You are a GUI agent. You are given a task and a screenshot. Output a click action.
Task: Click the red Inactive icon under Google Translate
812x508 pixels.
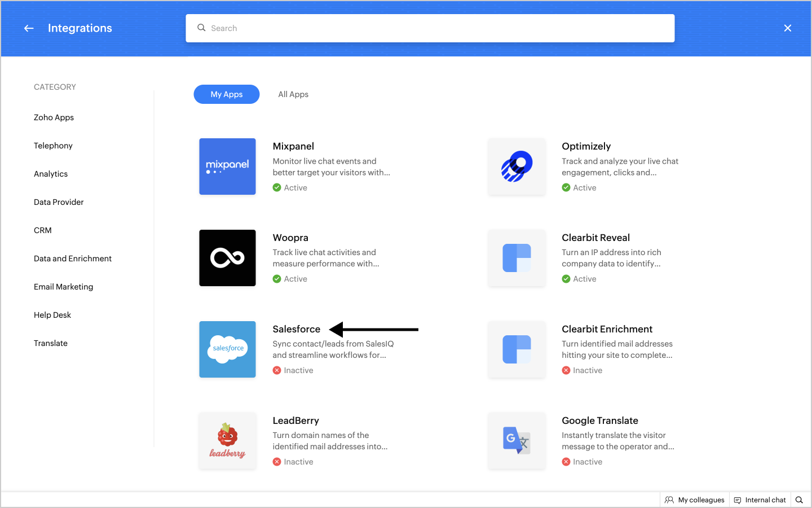point(566,462)
